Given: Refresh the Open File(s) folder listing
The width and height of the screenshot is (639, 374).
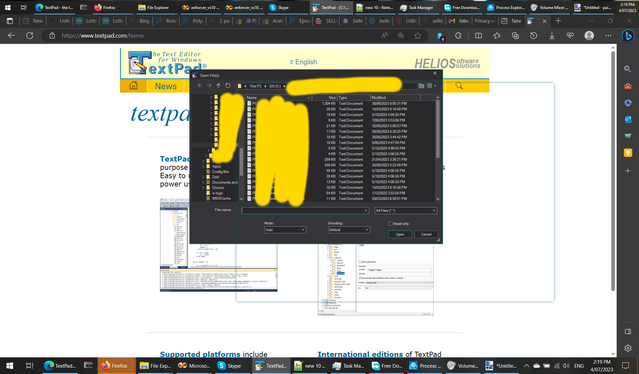Looking at the screenshot, I should pos(228,86).
